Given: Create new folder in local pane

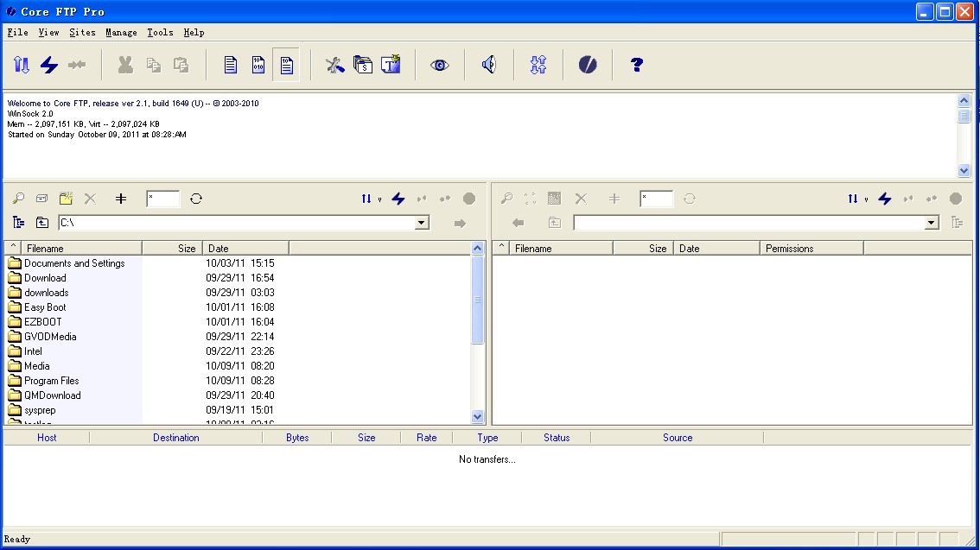Looking at the screenshot, I should 66,199.
